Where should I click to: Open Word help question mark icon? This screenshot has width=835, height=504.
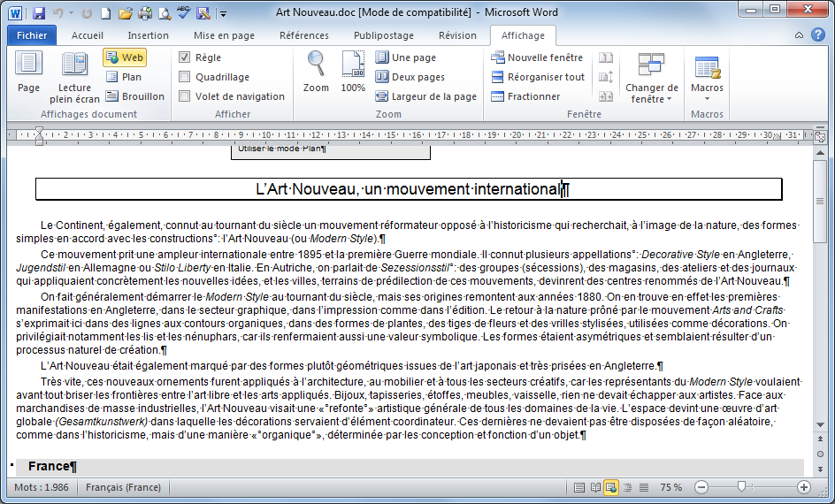pos(818,34)
